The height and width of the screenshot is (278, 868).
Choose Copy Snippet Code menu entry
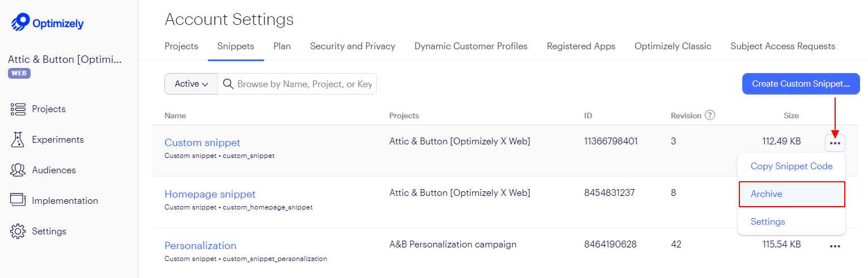[x=792, y=166]
